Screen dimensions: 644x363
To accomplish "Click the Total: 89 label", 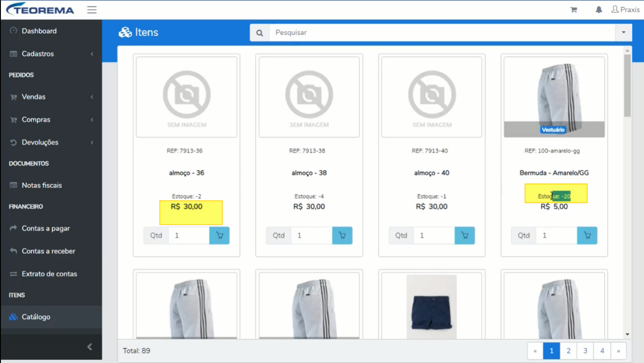I will (x=136, y=351).
